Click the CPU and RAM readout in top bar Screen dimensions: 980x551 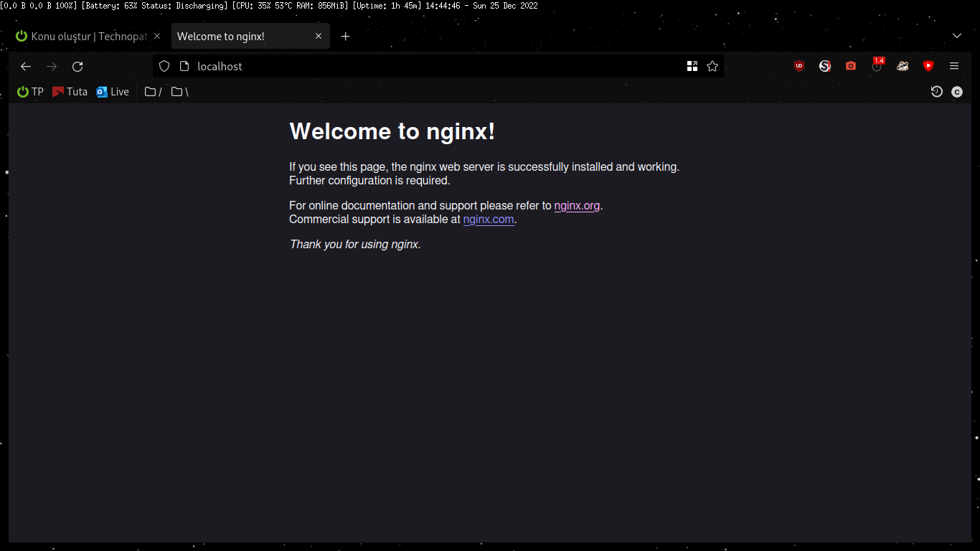291,6
